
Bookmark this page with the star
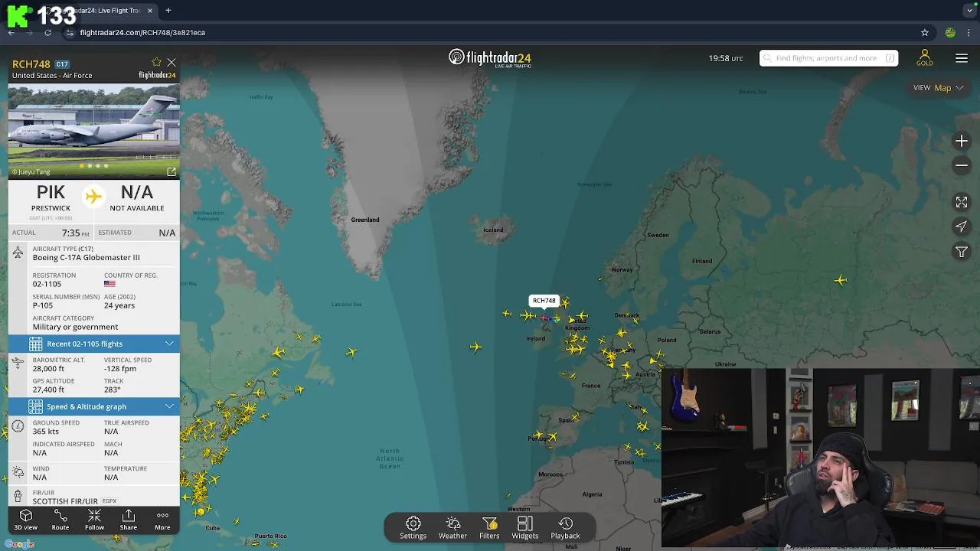tap(925, 32)
